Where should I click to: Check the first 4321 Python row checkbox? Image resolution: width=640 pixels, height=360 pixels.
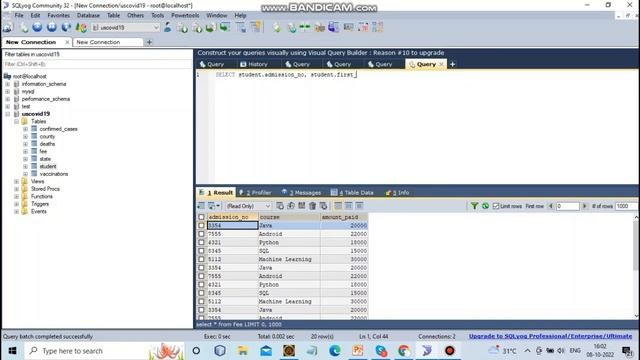(201, 242)
